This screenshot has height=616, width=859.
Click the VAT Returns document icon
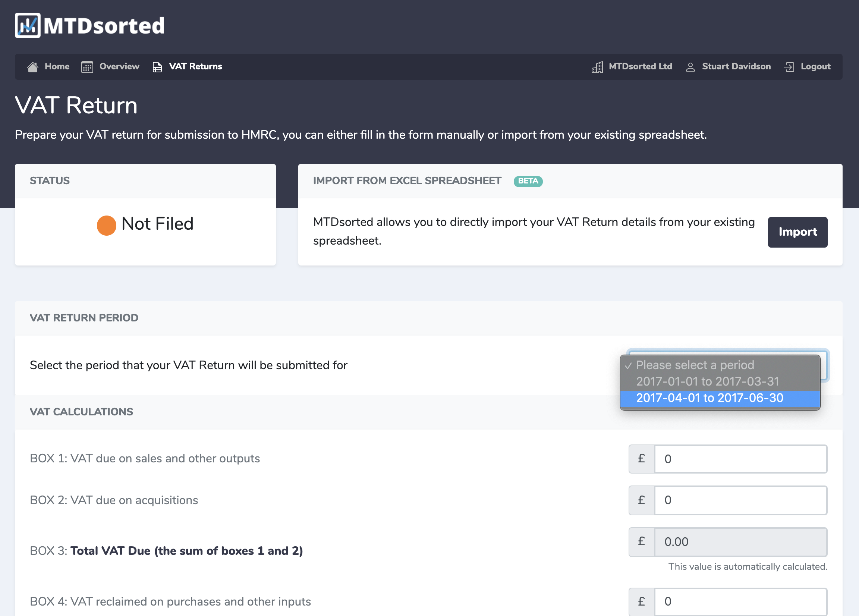(157, 67)
